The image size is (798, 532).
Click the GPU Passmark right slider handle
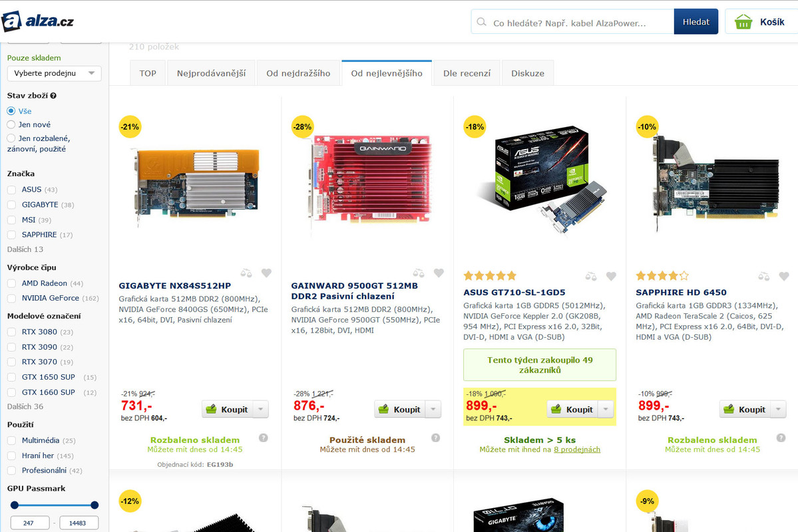pyautogui.click(x=94, y=505)
